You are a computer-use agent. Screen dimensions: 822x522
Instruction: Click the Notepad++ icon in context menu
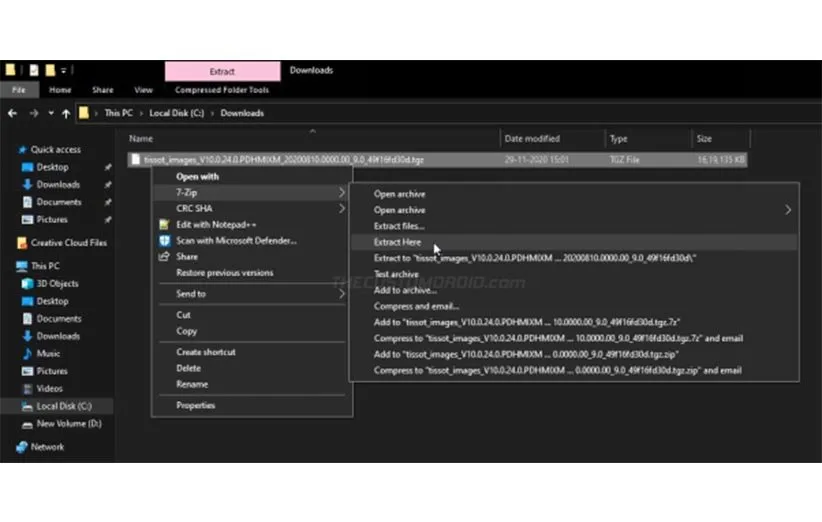pos(165,225)
